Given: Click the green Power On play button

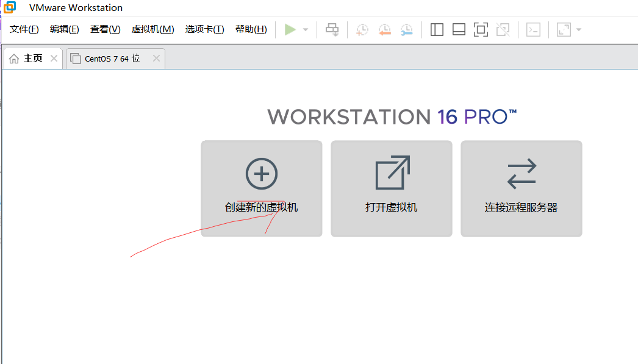Looking at the screenshot, I should [290, 30].
